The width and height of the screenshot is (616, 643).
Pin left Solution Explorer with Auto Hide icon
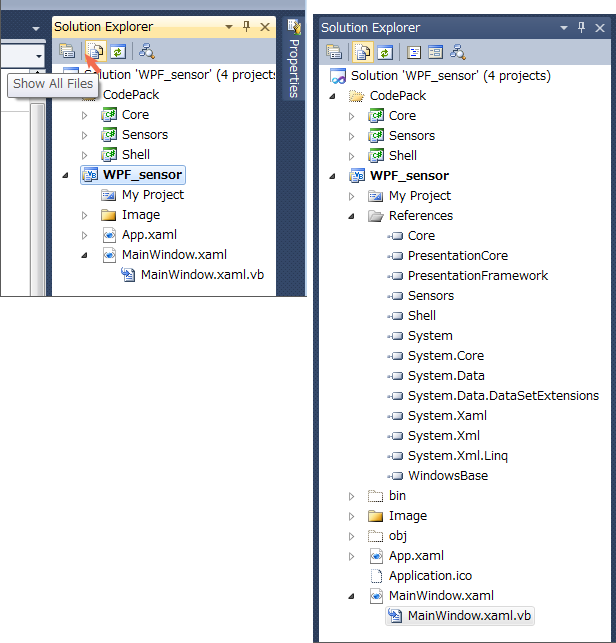pos(246,27)
